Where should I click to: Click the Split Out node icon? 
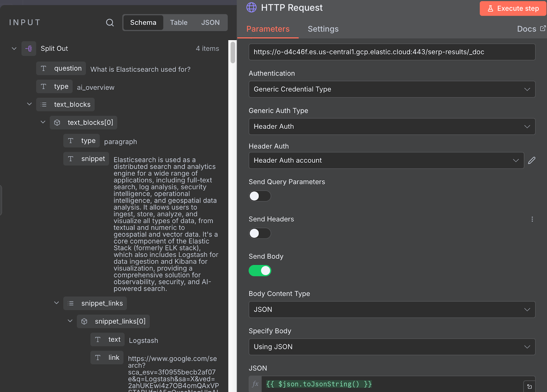29,49
